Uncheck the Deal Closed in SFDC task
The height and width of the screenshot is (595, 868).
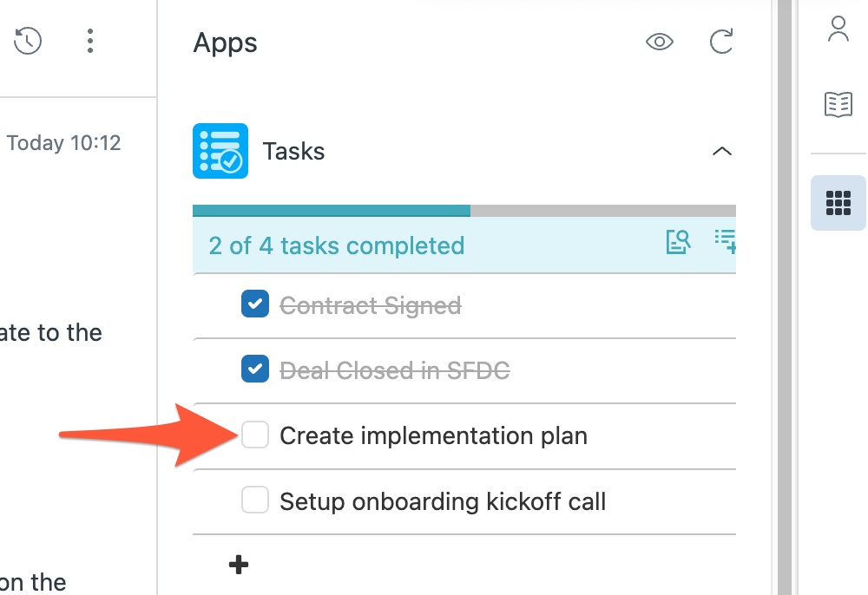(255, 369)
